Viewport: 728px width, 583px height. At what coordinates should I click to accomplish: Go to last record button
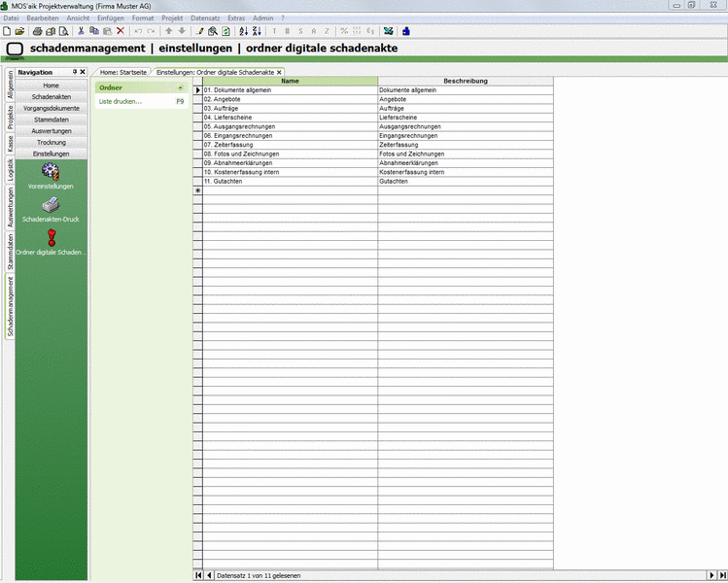coord(722,575)
